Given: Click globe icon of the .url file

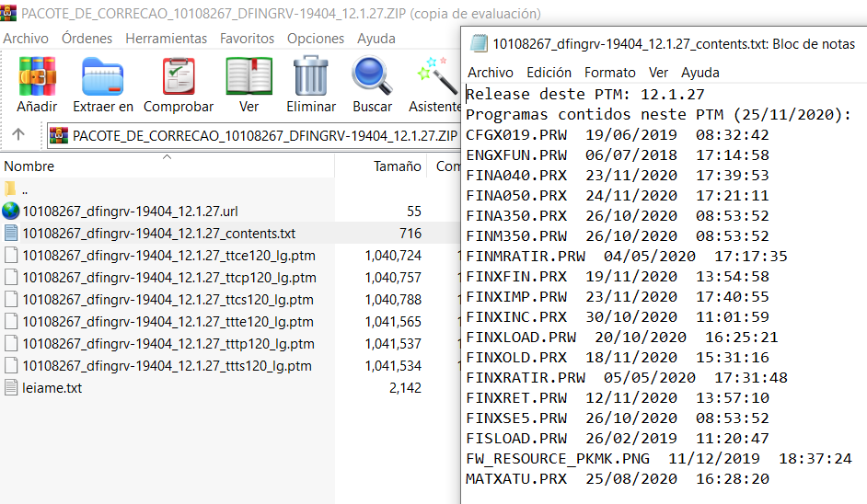Looking at the screenshot, I should (10, 211).
